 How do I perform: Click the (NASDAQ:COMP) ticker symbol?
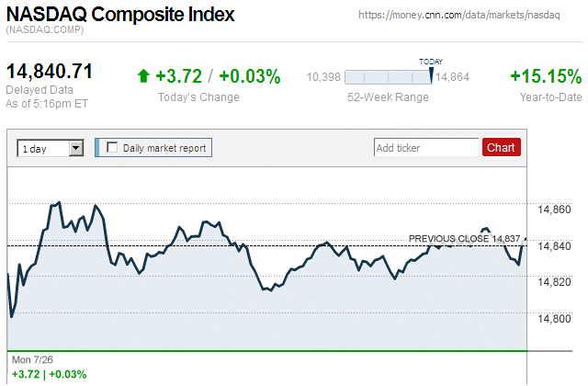coord(44,30)
